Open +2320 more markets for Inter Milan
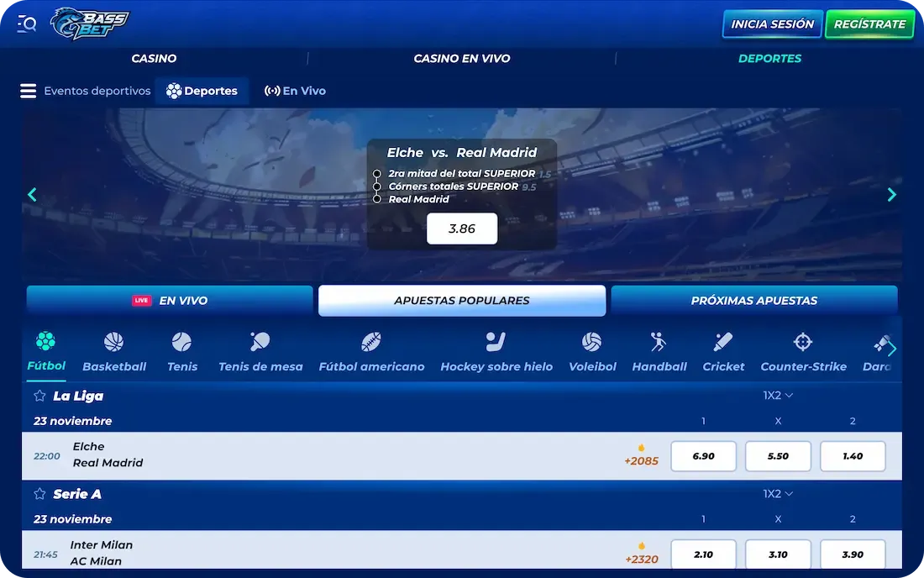924x578 pixels. (641, 560)
